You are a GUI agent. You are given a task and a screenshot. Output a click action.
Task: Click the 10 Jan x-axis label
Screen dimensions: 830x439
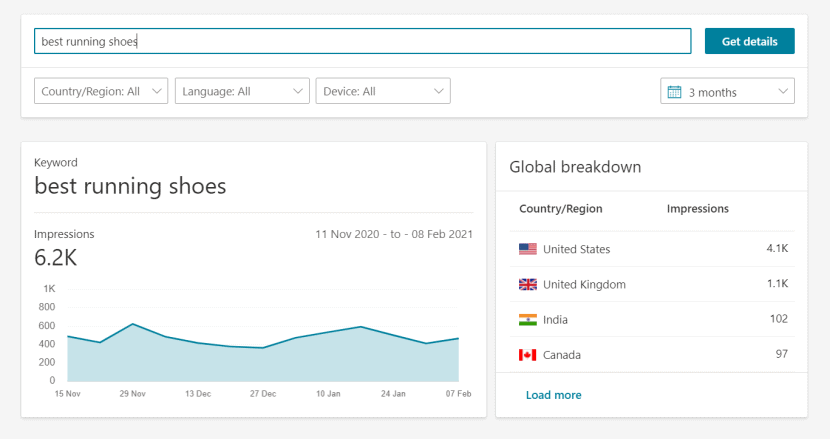coord(328,394)
